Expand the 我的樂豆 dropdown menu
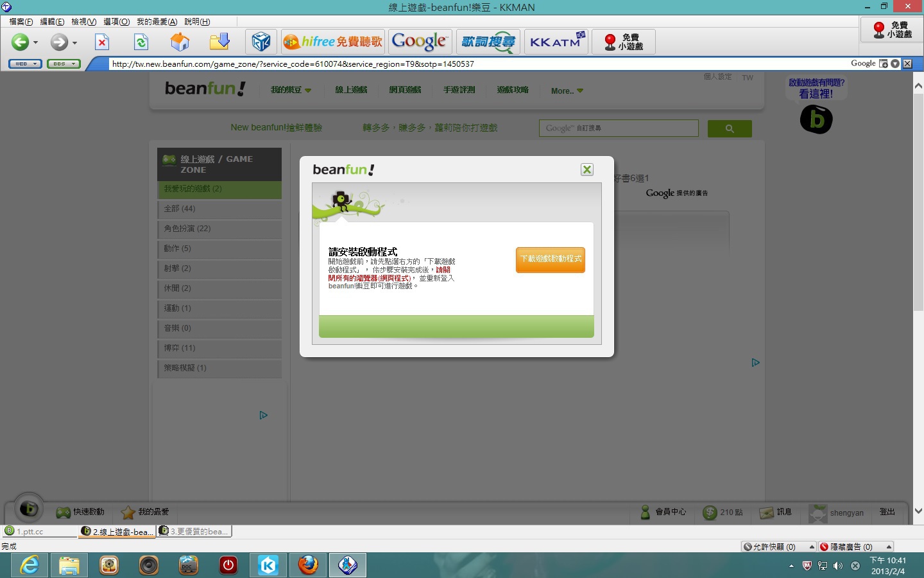 [x=291, y=90]
